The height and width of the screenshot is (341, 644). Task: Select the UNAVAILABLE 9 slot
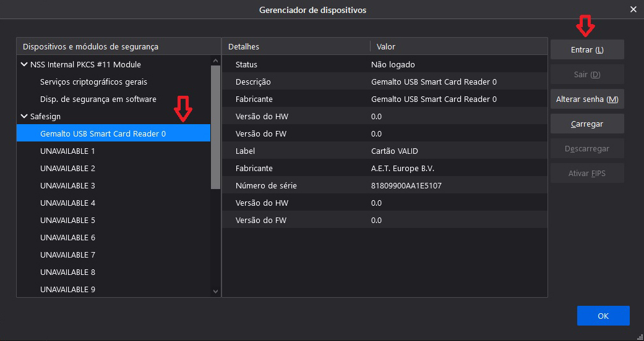coord(113,289)
